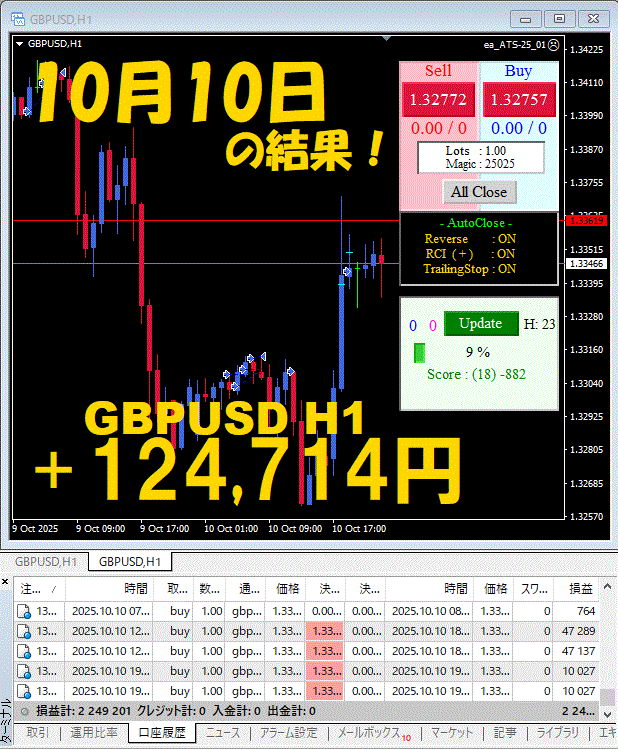
Task: Open the アラーム設定 terminal tab
Action: tap(288, 733)
